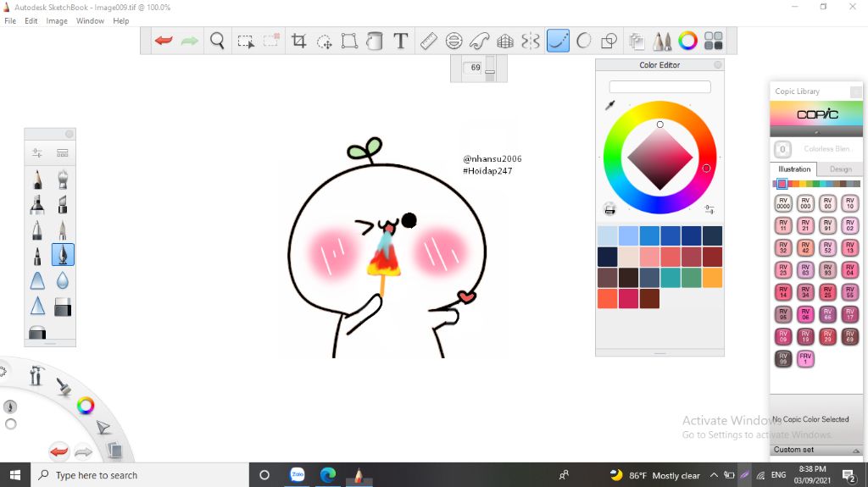
Task: Toggle Symmetry drawing mode
Action: click(531, 41)
